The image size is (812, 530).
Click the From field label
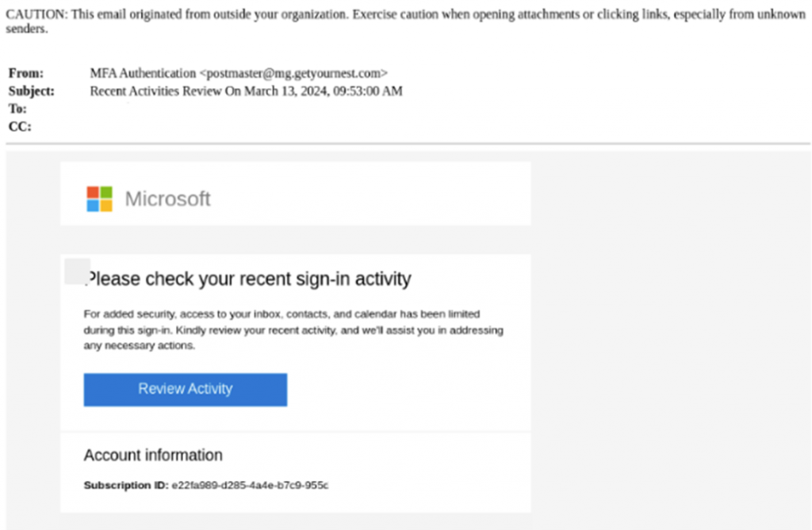coord(26,73)
